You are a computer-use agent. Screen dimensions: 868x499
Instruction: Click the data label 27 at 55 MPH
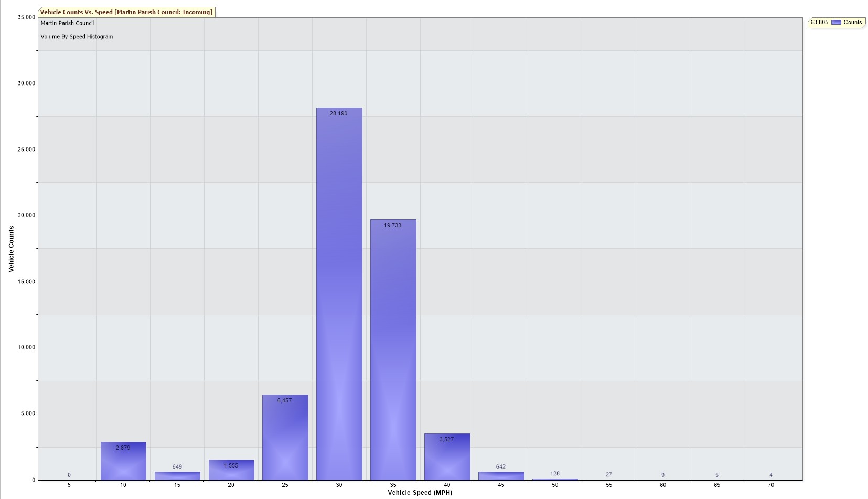(x=608, y=474)
